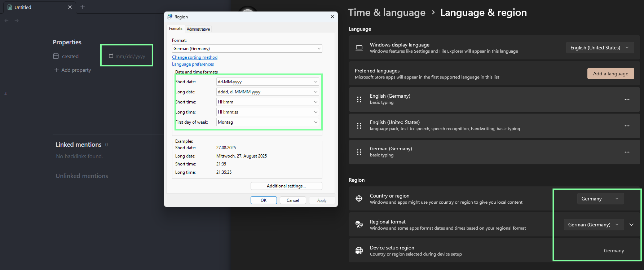Open the Format dropdown showing German (Germany)
Screen dimensions: 644x270
[x=247, y=49]
